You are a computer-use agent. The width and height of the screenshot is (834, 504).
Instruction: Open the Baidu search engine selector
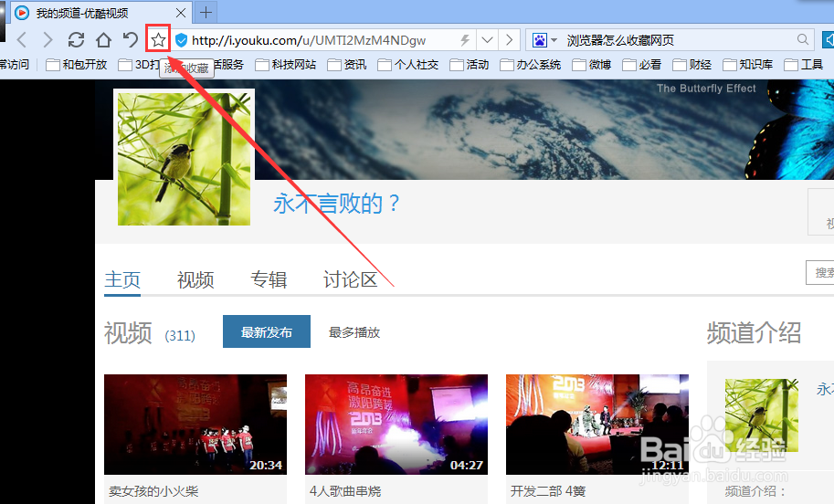[544, 40]
